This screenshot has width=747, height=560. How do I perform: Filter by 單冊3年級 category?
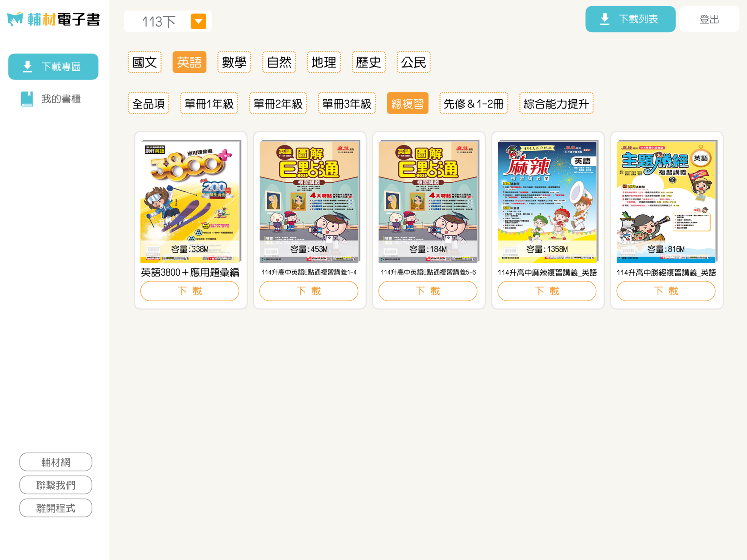pos(347,103)
